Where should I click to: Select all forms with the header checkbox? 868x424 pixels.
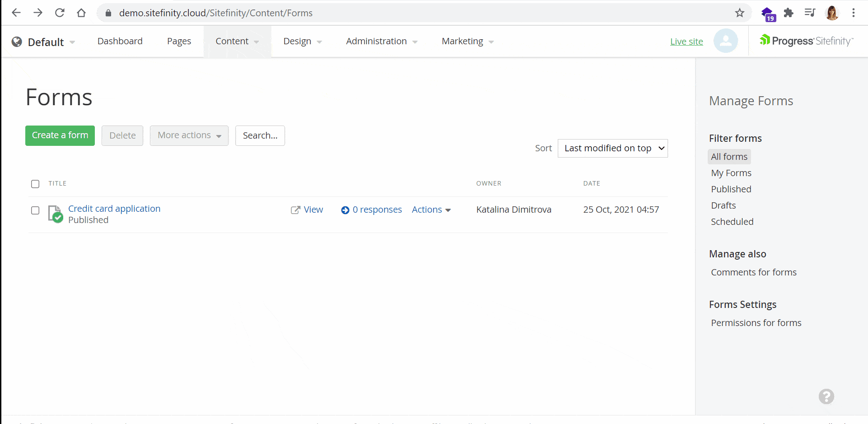pos(35,184)
